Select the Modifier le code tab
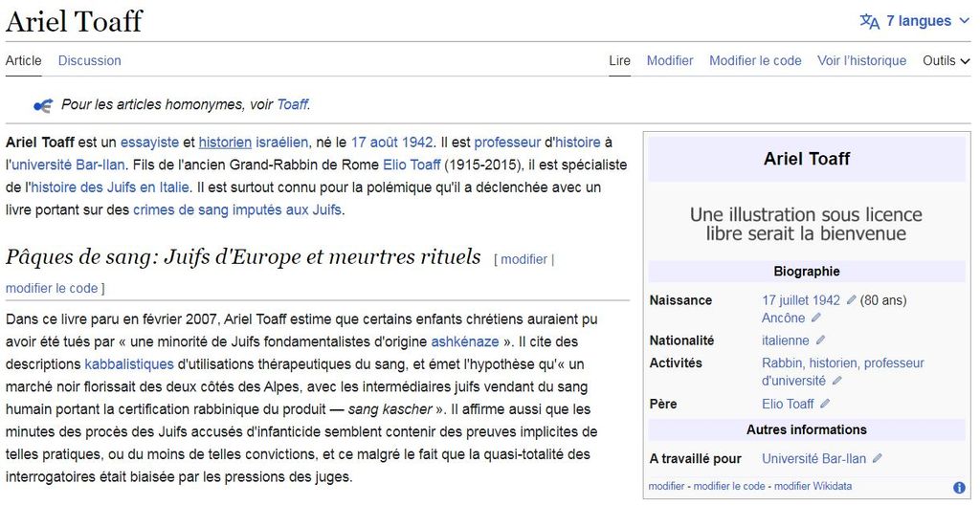 (755, 60)
